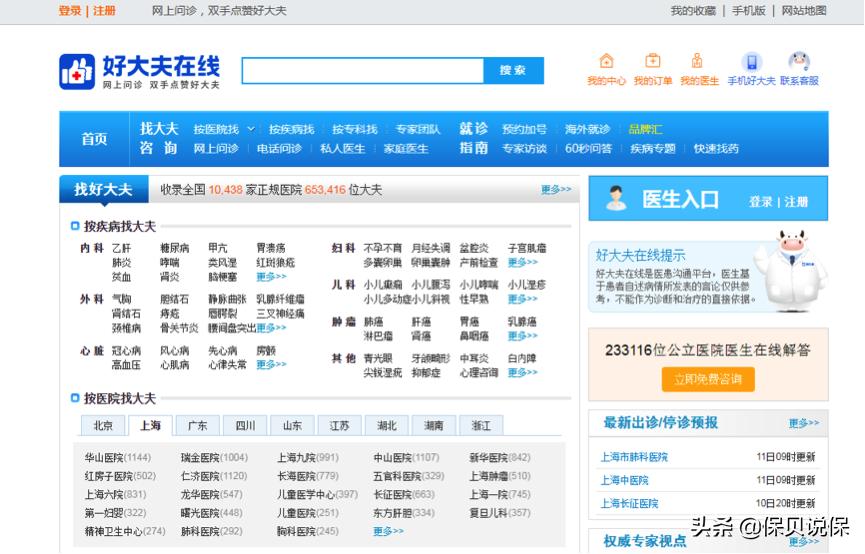The height and width of the screenshot is (554, 865).
Task: Open 网站地图 in the top bar
Action: pos(804,10)
